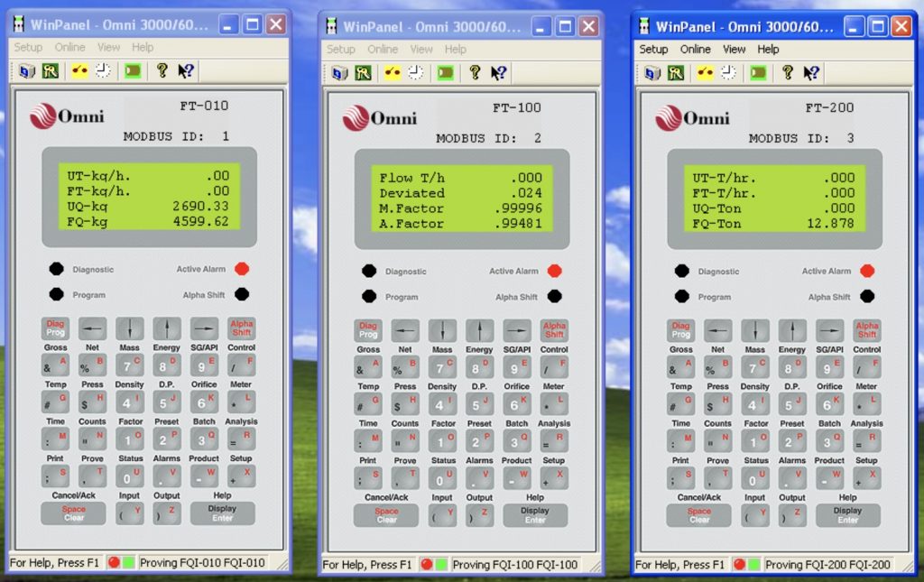Click the left arrow key on FT-010 panel
The width and height of the screenshot is (924, 582).
[x=93, y=328]
